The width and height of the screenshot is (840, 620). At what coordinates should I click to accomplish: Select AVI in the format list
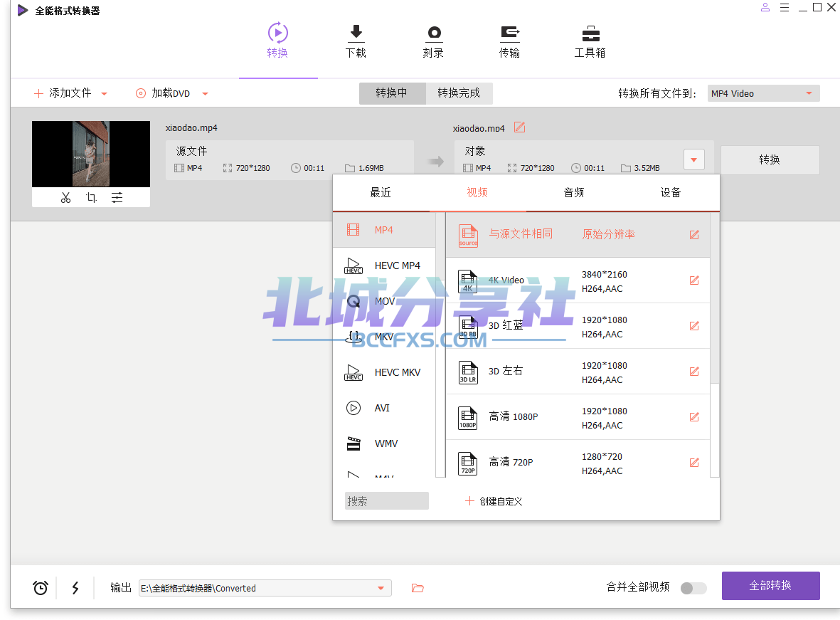coord(384,408)
